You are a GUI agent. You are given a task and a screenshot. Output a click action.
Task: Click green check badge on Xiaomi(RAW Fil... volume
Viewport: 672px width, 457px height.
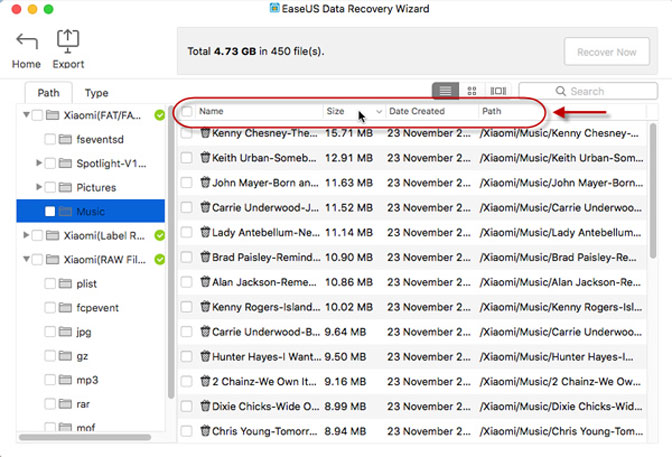159,259
